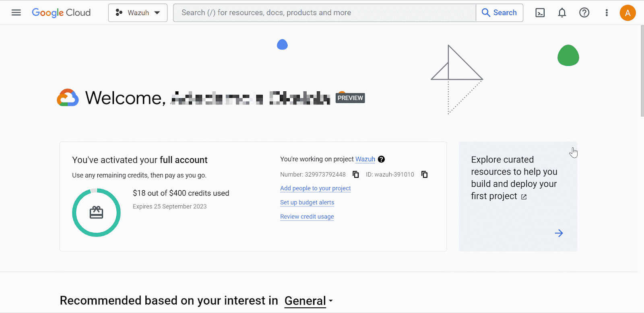The width and height of the screenshot is (644, 313).
Task: Click the Google Cloud logo
Action: coord(61,13)
